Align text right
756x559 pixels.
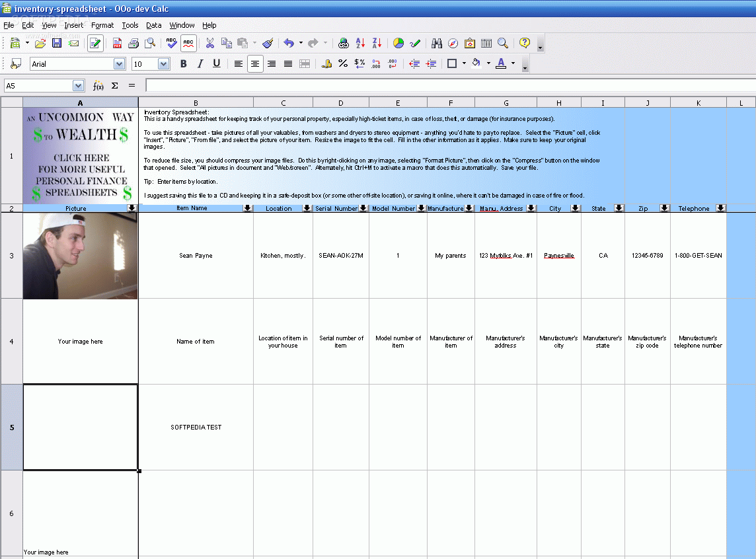[272, 63]
